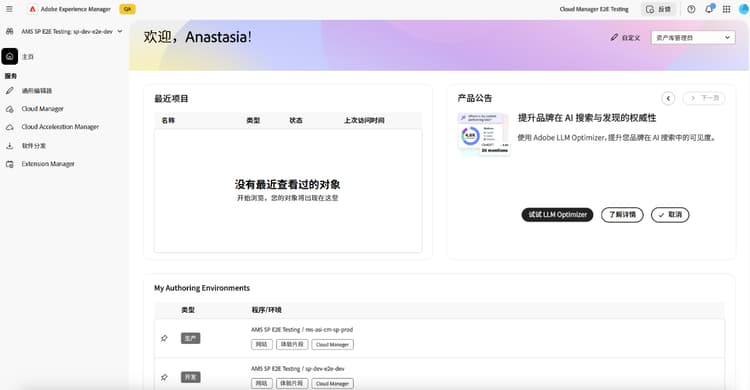Click 'AMS SP E2E Testing / ms-asi-cm-sp-prod' text

click(x=302, y=330)
